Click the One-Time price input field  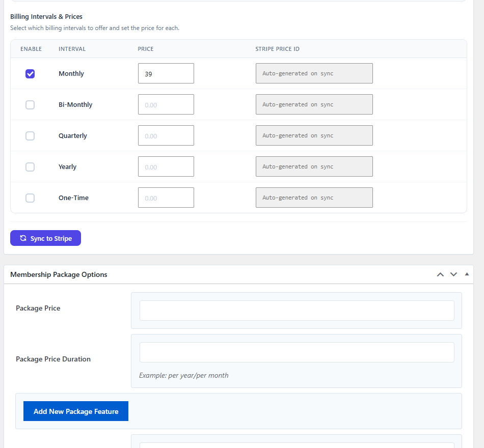coord(166,198)
